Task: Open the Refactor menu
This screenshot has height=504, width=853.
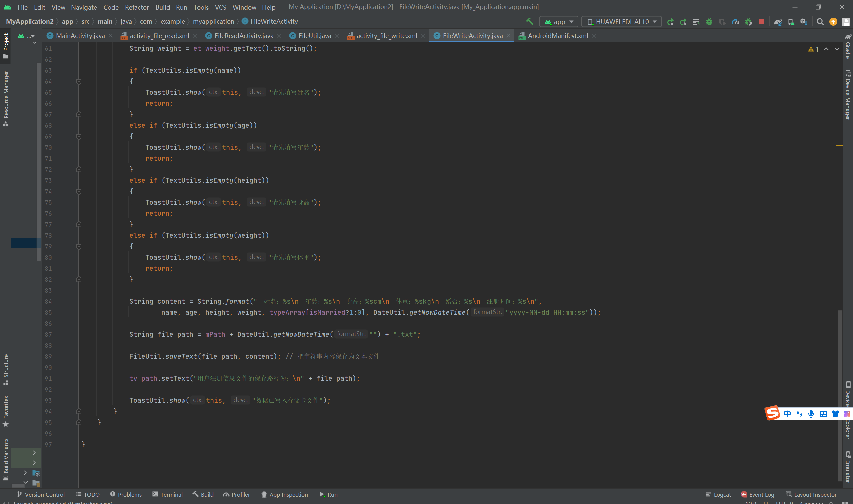Action: pyautogui.click(x=137, y=7)
